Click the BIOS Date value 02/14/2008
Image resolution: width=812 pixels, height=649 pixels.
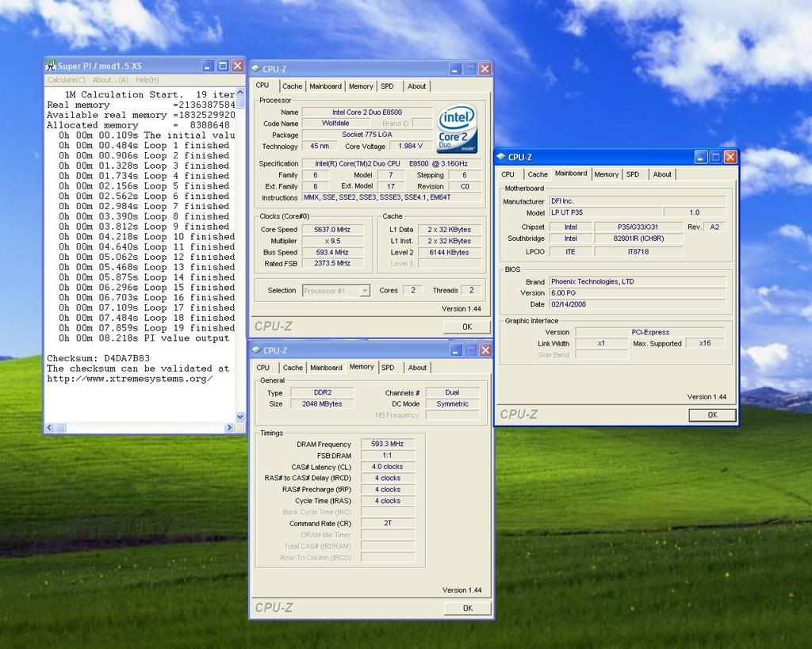click(637, 304)
